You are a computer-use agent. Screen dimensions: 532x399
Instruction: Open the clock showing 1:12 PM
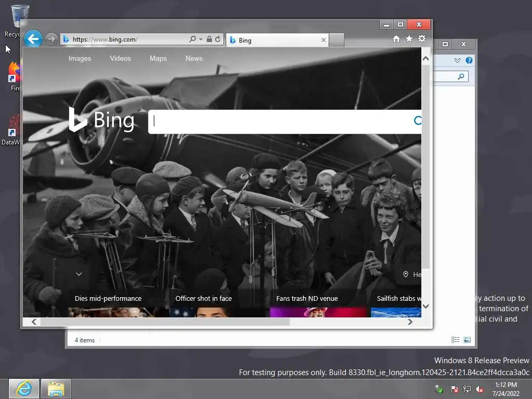coord(506,389)
